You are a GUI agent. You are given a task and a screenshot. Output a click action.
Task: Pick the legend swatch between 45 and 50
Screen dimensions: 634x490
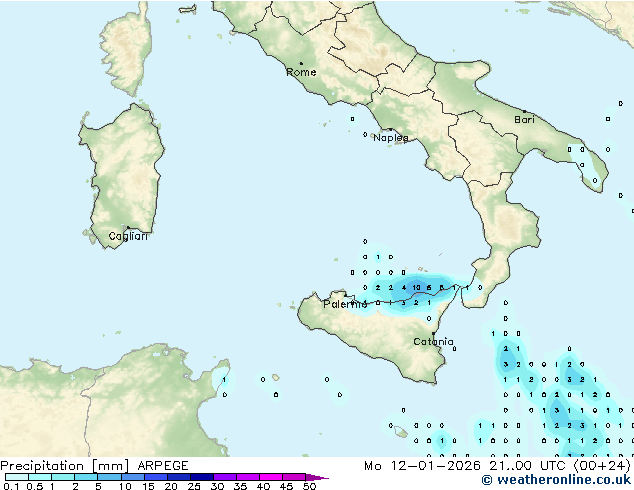(294, 477)
